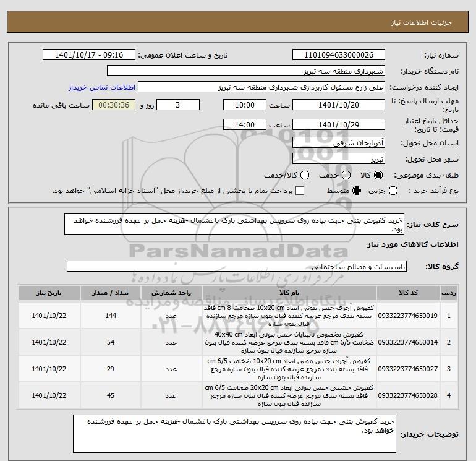Click row 2 product name کفپوش مخصوص نابینایان

coord(289,342)
